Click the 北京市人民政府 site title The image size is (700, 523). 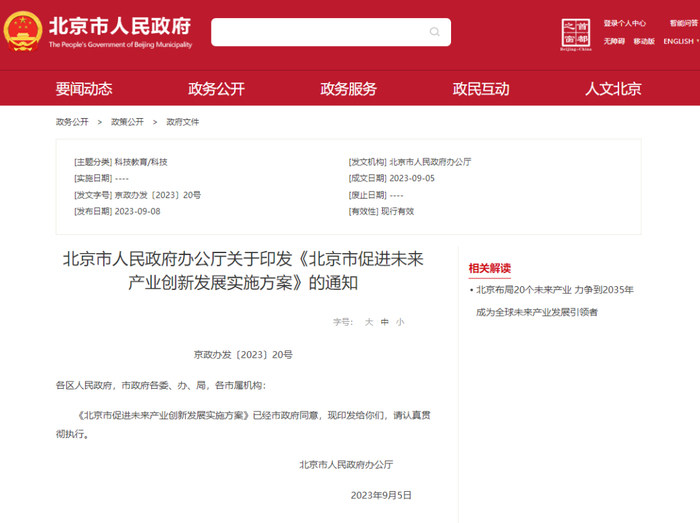pyautogui.click(x=120, y=26)
